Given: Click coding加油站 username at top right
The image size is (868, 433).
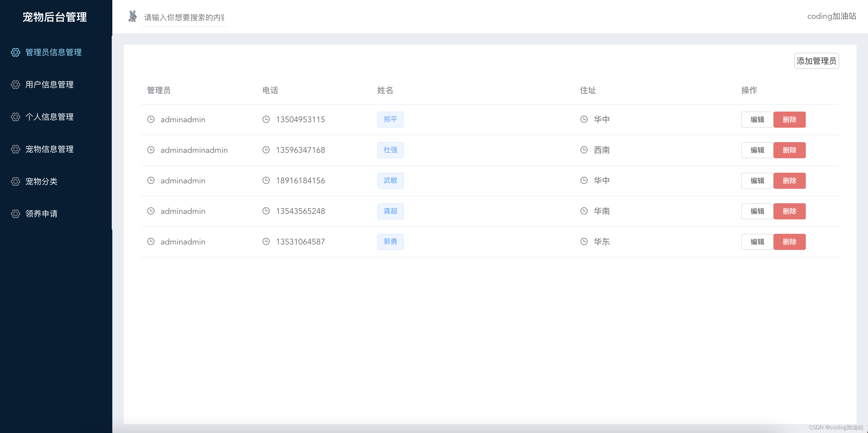Looking at the screenshot, I should [831, 16].
